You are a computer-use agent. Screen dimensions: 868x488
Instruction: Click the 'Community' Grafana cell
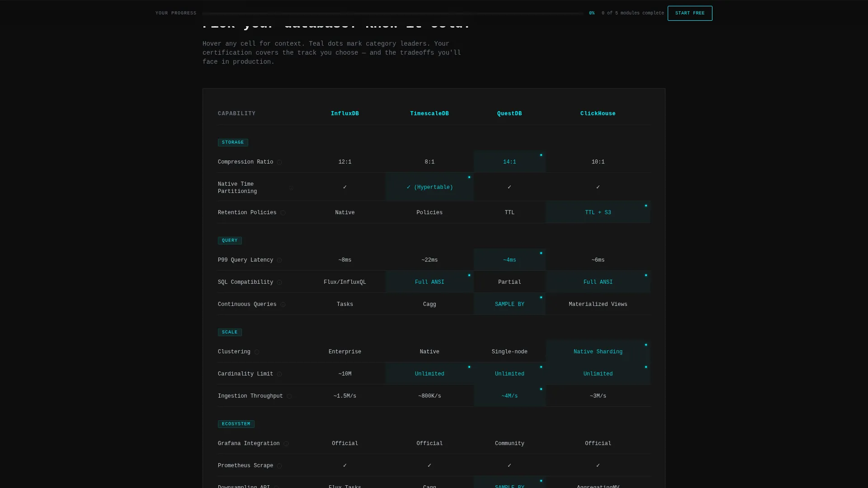[x=509, y=443]
